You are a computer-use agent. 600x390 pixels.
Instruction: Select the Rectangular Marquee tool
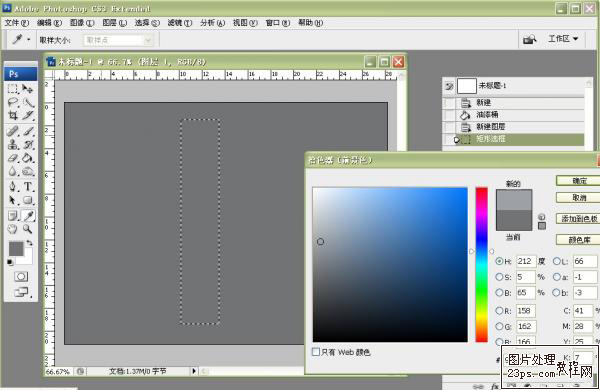(x=13, y=89)
